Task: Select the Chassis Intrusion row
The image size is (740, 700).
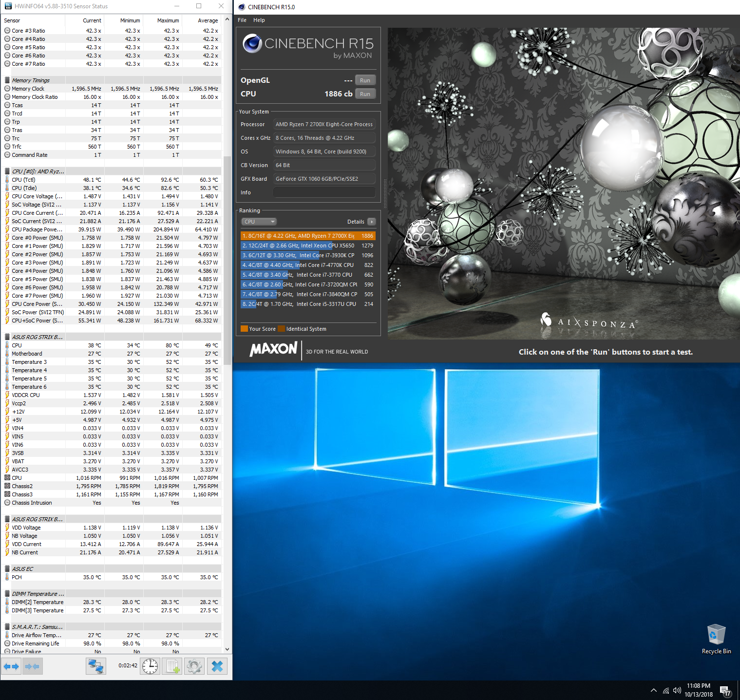Action: [112, 503]
